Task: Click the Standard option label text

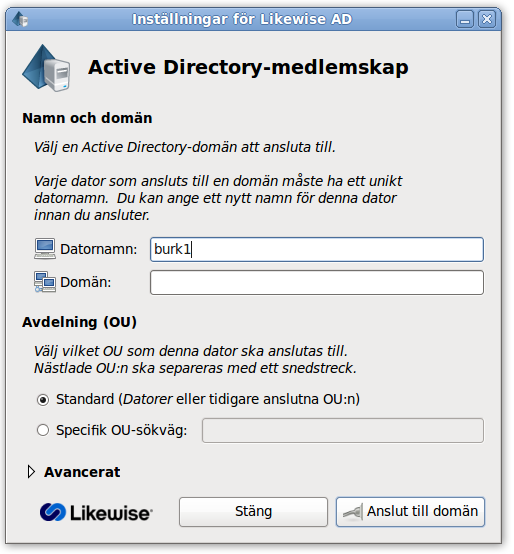Action: pos(208,399)
